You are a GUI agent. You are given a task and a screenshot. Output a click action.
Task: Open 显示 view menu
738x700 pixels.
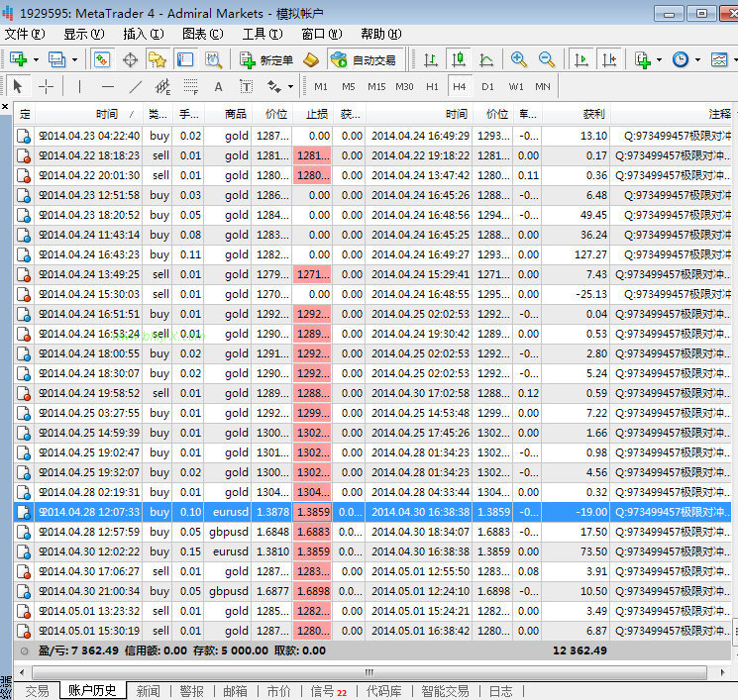click(84, 34)
